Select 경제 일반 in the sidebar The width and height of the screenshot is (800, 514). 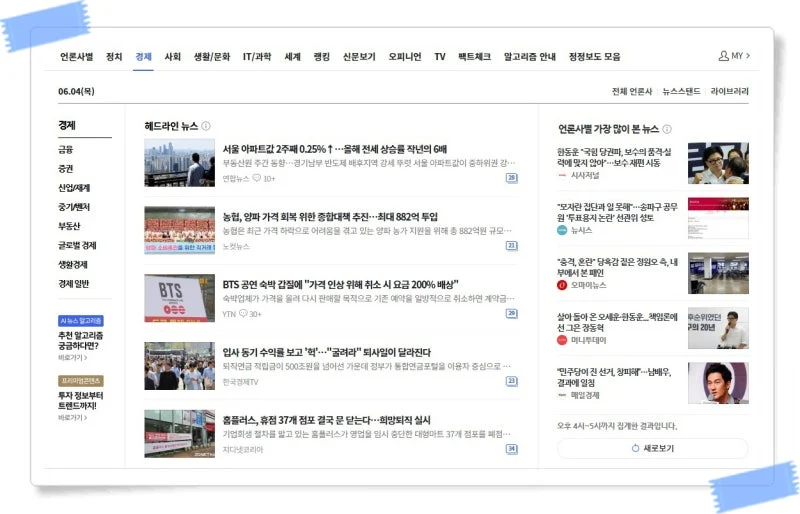pyautogui.click(x=73, y=284)
